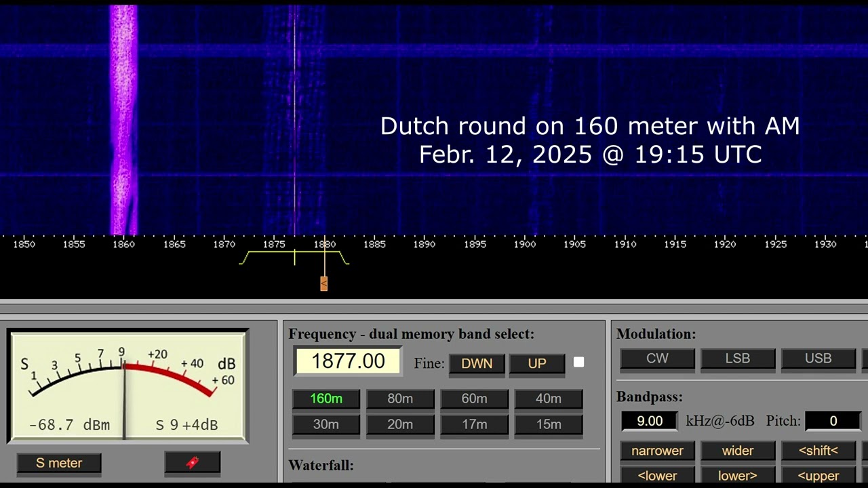Image resolution: width=868 pixels, height=488 pixels.
Task: Click the S meter button
Action: pos(59,463)
